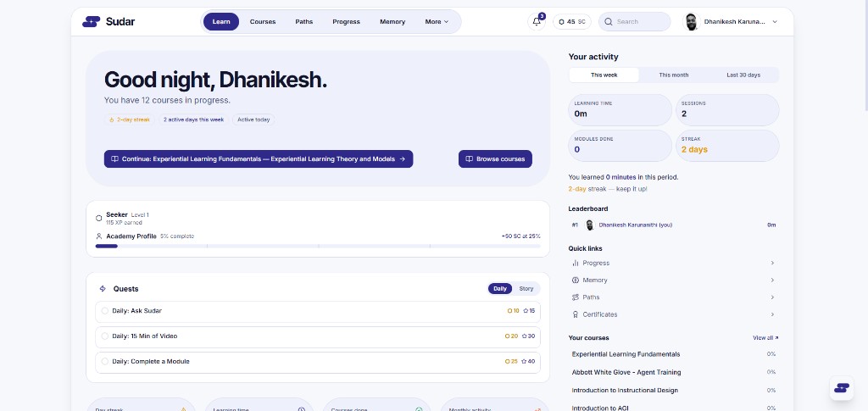The width and height of the screenshot is (868, 411).
Task: Open Abbott White Glove - Agent Training course
Action: (674, 372)
